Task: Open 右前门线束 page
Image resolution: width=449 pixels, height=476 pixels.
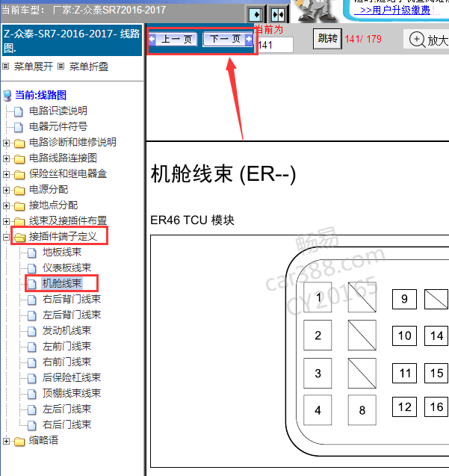Action: [66, 362]
